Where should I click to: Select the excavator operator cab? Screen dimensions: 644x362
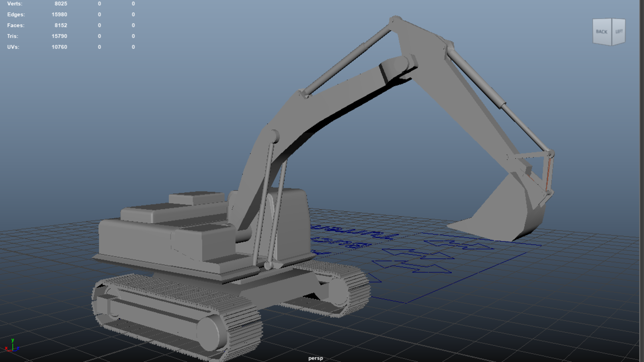click(x=293, y=225)
